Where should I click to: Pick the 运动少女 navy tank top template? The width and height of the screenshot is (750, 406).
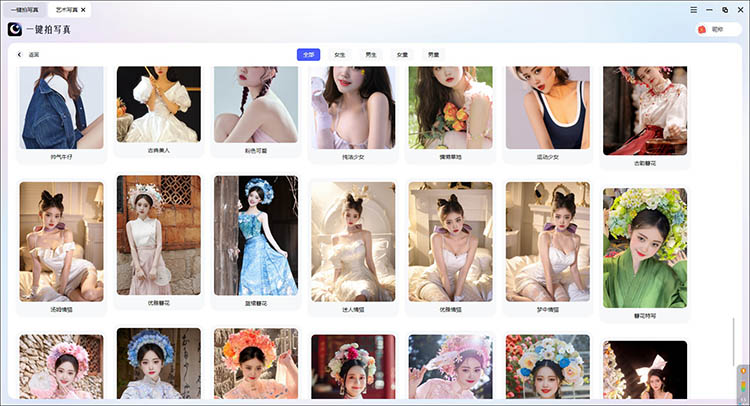548,108
